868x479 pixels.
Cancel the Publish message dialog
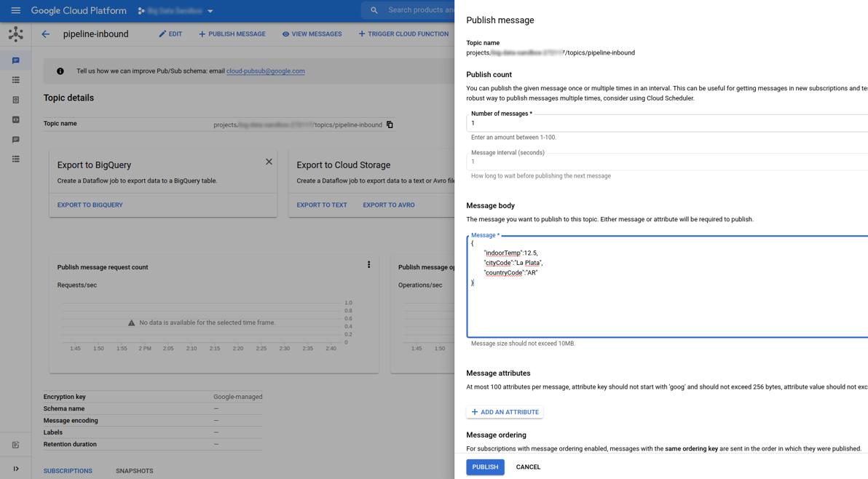click(528, 467)
